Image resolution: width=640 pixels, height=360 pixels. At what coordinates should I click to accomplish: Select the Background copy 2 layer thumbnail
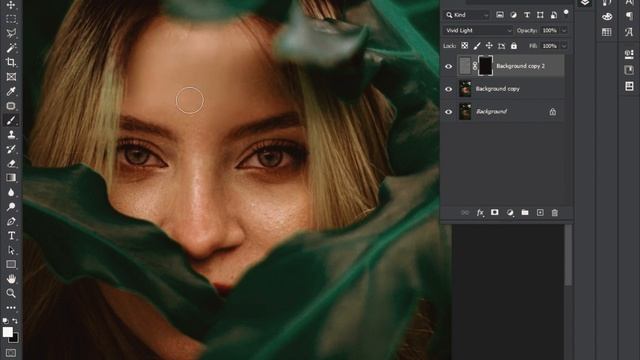tap(465, 66)
